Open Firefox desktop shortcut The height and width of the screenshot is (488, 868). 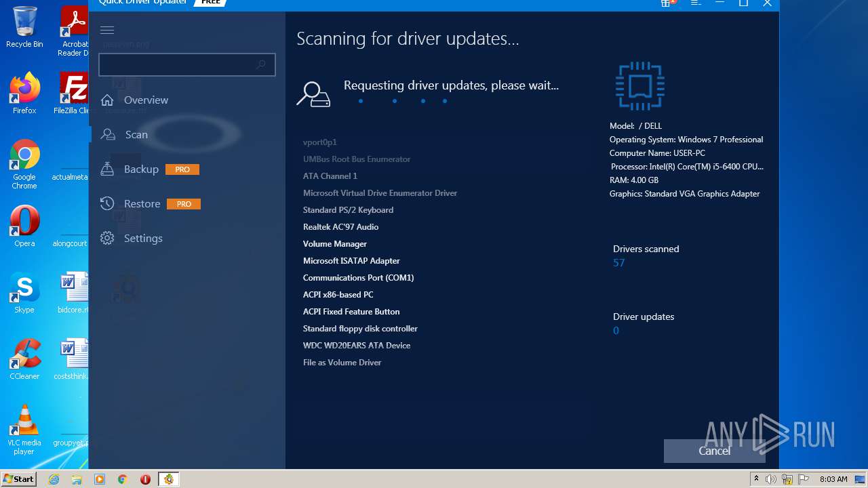[x=24, y=94]
